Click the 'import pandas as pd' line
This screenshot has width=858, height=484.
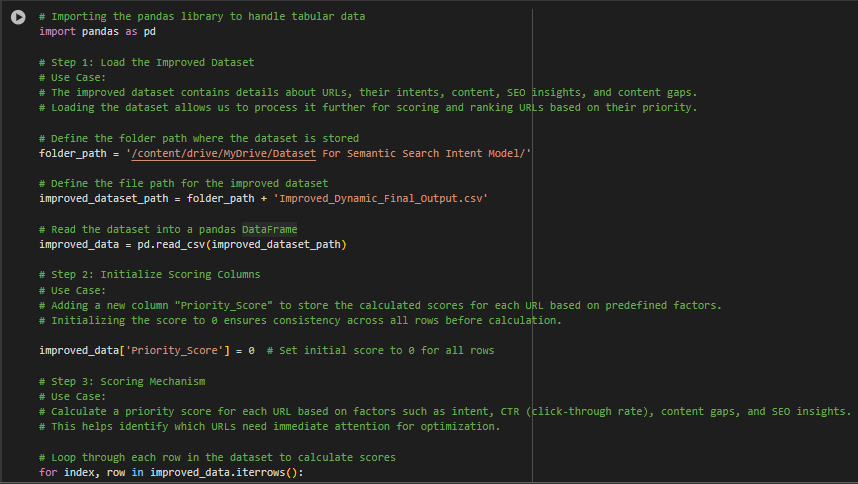point(97,32)
